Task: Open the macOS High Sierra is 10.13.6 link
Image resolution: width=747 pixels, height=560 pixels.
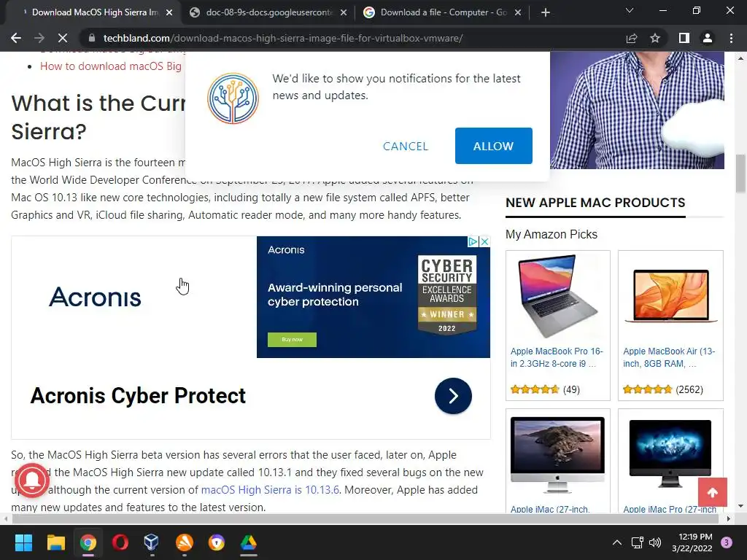Action: (x=270, y=490)
